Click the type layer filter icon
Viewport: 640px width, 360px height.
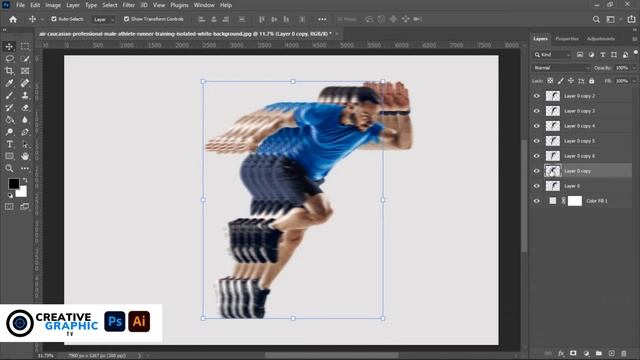click(602, 54)
